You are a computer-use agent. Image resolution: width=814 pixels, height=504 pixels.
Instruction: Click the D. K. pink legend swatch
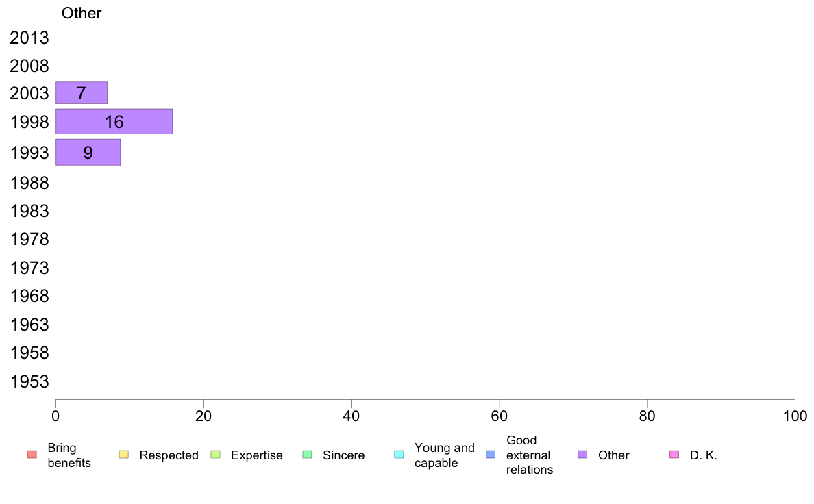point(674,455)
